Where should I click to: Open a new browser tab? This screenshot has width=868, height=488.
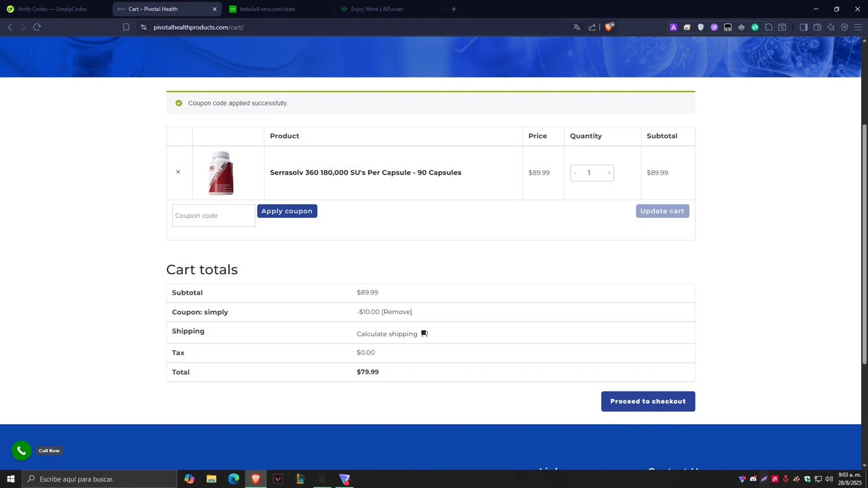pos(454,9)
